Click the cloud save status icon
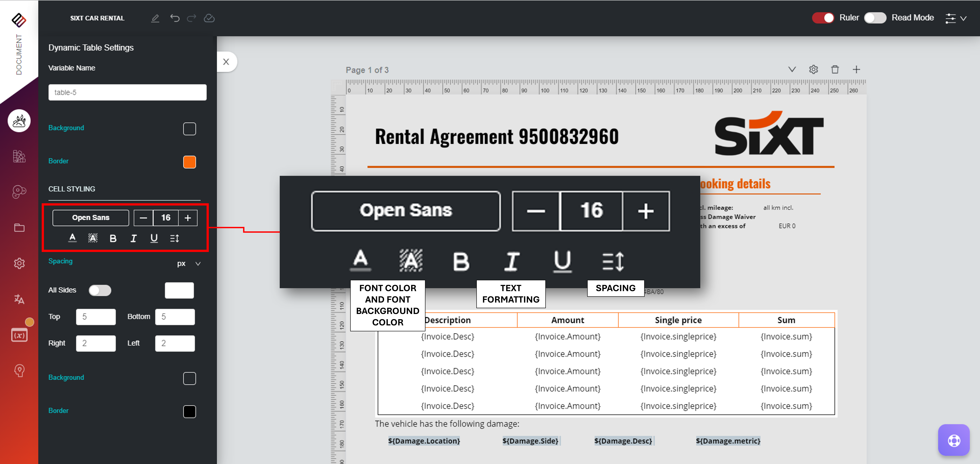 click(209, 18)
